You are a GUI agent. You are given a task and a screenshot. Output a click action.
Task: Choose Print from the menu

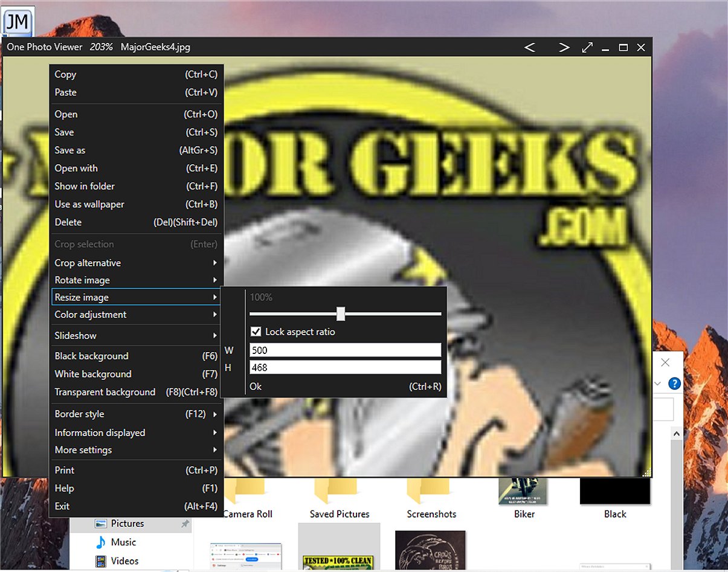pyautogui.click(x=136, y=470)
